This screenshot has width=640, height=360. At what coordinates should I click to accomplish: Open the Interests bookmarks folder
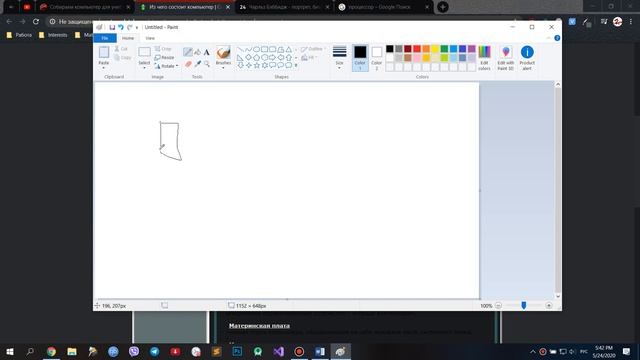click(53, 35)
